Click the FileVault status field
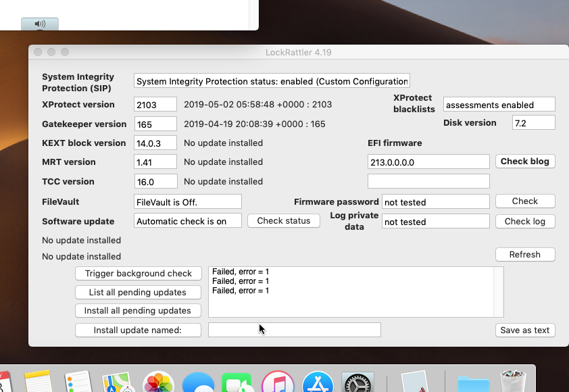Image resolution: width=569 pixels, height=392 pixels. pos(188,202)
